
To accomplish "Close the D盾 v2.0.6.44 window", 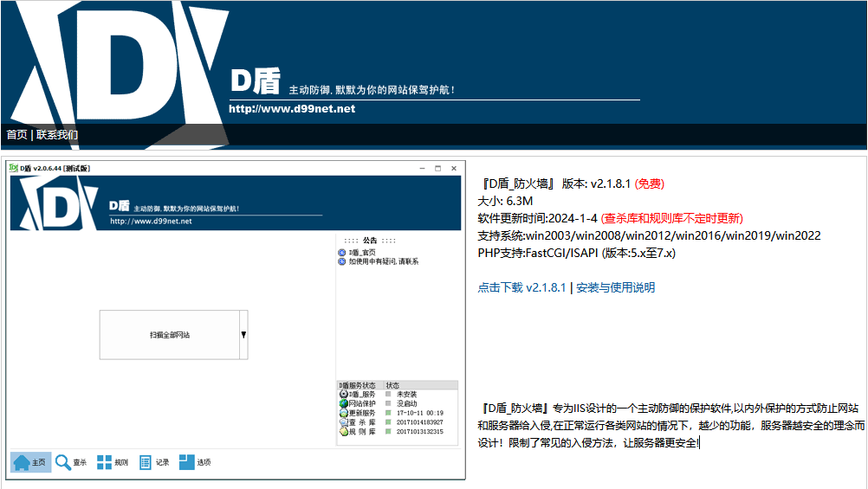I will coord(454,168).
